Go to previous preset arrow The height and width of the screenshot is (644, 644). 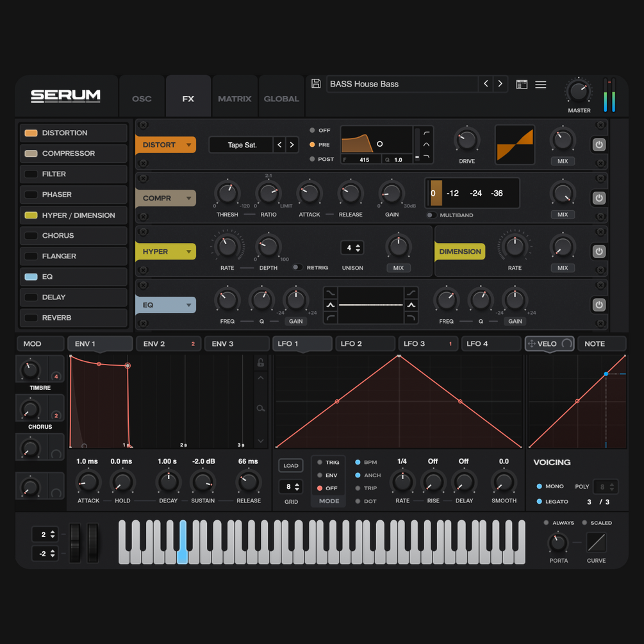tap(486, 84)
